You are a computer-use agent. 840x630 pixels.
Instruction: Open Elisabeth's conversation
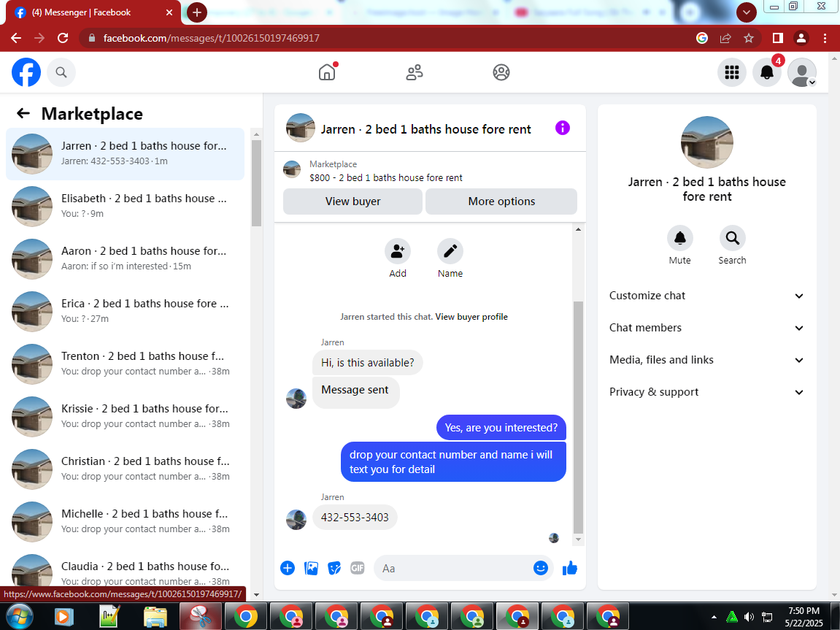(x=125, y=206)
